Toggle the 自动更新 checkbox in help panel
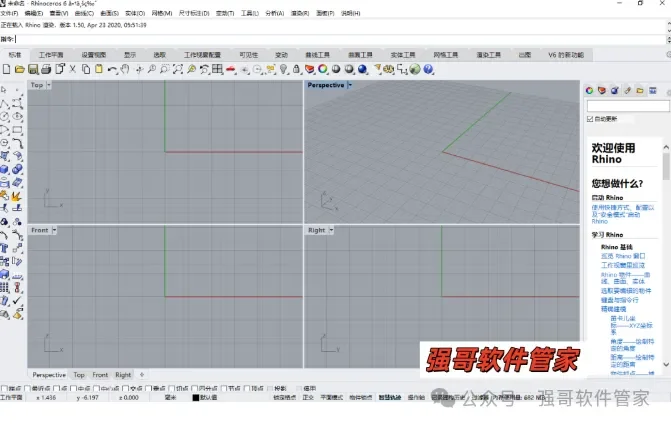This screenshot has height=425, width=671. [x=590, y=119]
